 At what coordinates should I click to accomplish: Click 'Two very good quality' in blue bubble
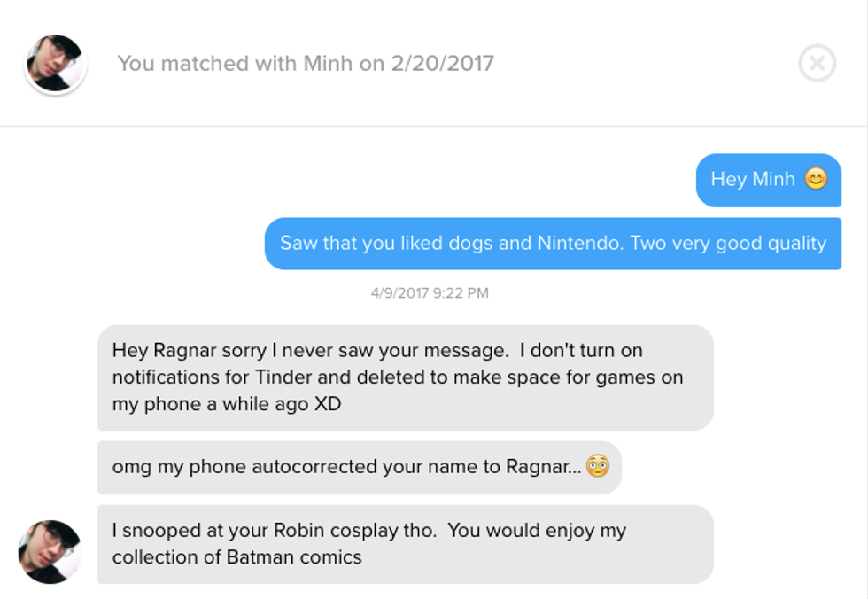[x=728, y=244]
